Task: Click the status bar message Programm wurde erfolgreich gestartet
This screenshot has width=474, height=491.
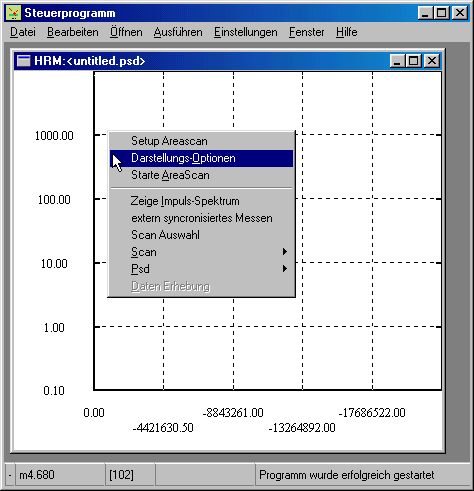Action: click(x=347, y=475)
